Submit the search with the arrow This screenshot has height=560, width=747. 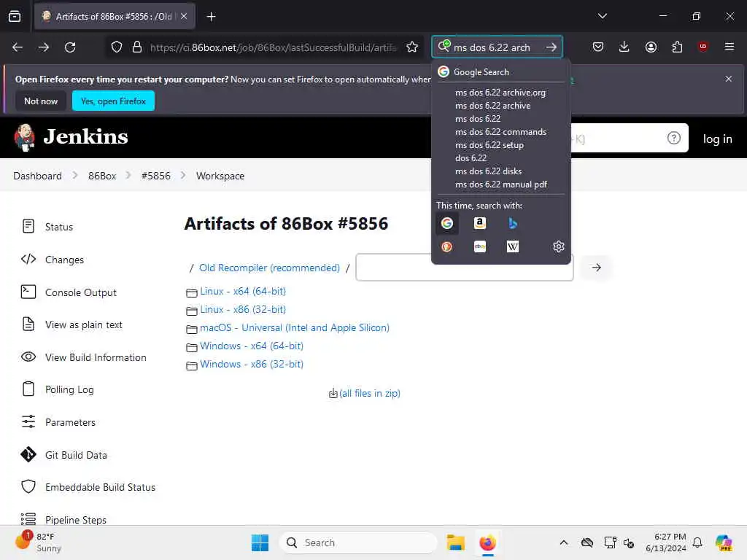[551, 47]
